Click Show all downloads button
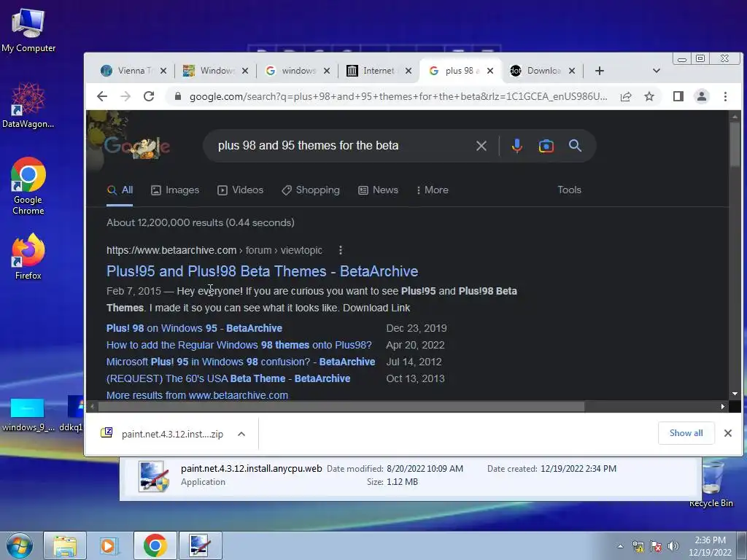747x560 pixels. coord(686,433)
